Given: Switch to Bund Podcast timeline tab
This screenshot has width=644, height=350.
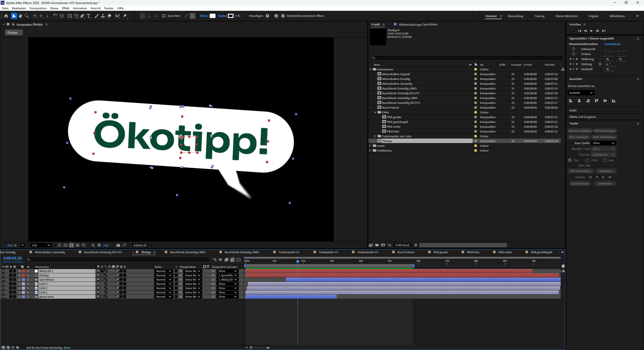Looking at the screenshot, I should tap(406, 252).
